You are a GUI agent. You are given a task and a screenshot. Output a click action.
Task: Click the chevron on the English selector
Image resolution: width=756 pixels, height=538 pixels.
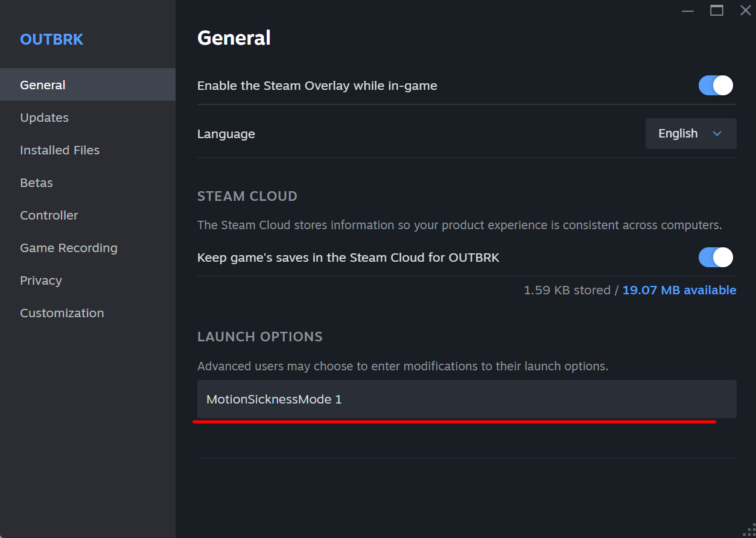(717, 133)
